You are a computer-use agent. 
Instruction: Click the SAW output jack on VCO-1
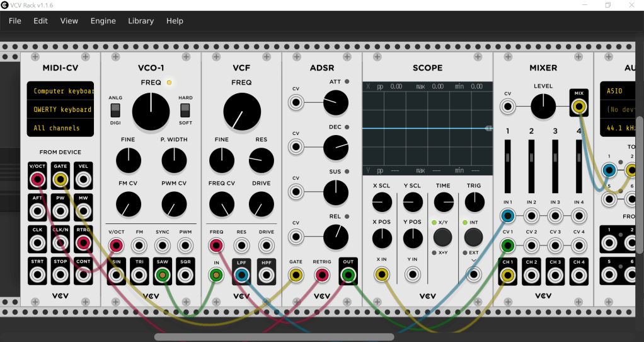(163, 275)
